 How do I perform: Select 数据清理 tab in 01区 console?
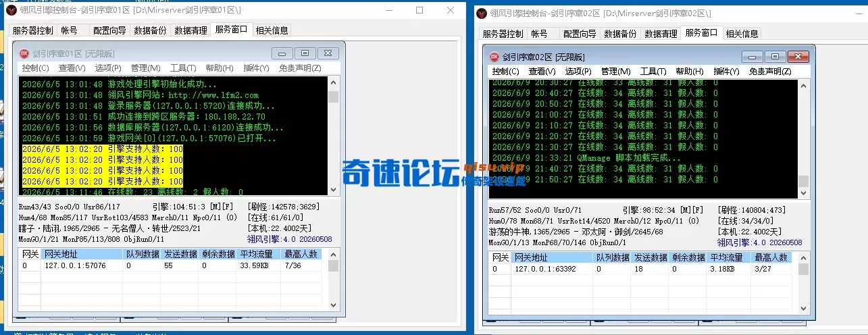(x=190, y=30)
